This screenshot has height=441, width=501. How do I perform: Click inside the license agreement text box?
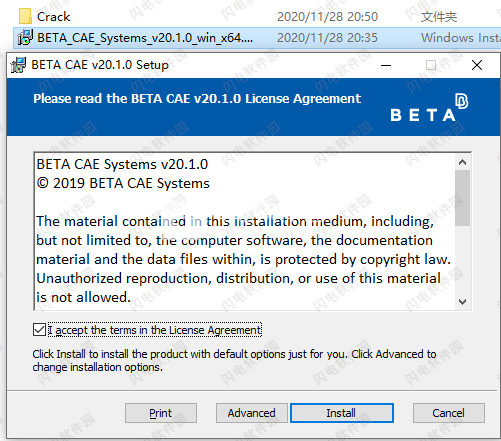245,231
